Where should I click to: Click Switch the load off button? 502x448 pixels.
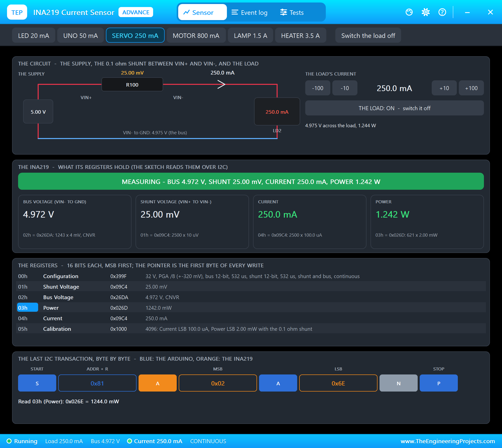pos(368,36)
